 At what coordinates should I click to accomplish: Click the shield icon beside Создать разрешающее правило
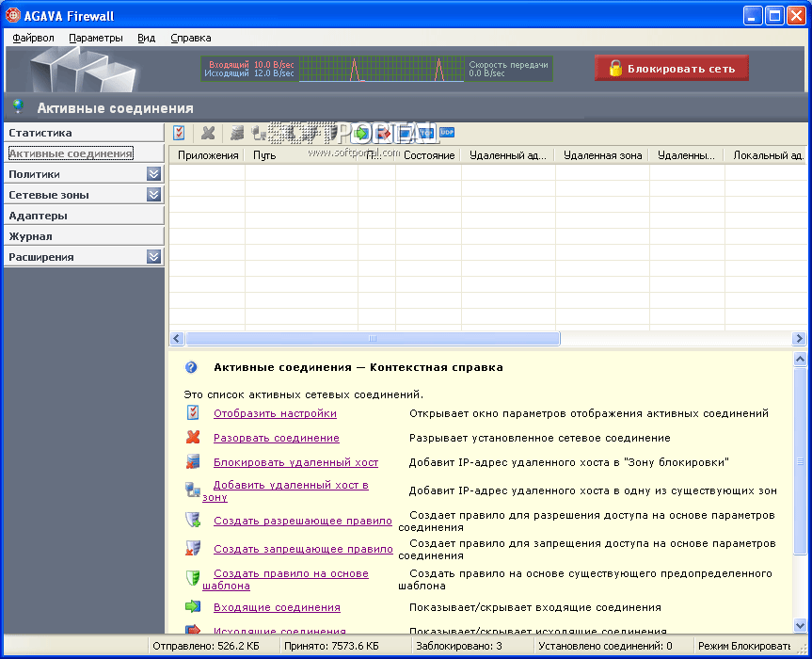(x=193, y=519)
